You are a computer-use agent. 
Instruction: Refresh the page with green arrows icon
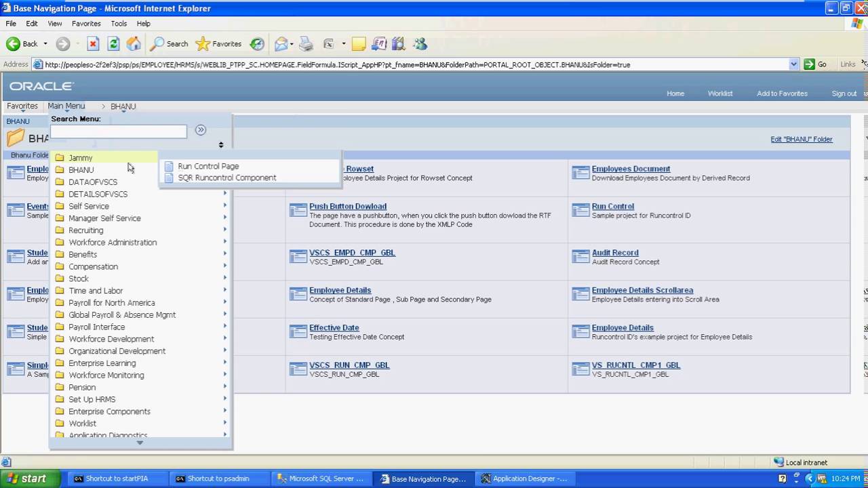[x=113, y=44]
